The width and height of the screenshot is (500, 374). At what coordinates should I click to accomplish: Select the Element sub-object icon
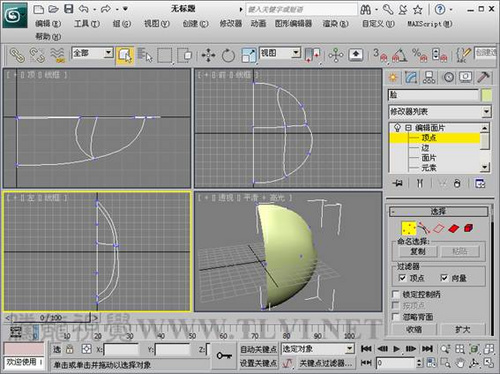(x=469, y=228)
